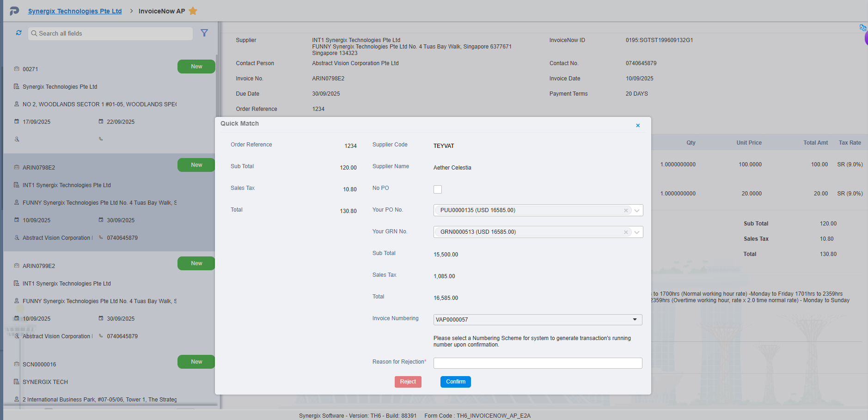Click the Synergix logo icon at top left
Viewport: 868px width, 420px height.
14,11
